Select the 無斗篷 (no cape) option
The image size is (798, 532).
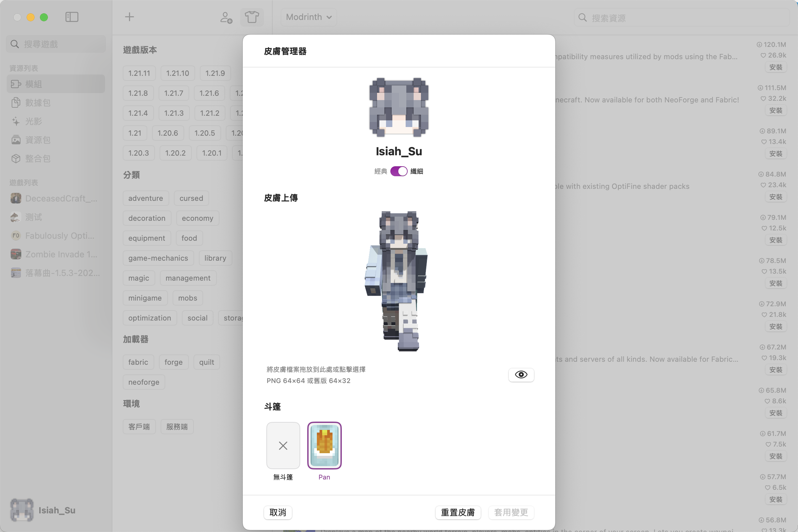click(283, 446)
